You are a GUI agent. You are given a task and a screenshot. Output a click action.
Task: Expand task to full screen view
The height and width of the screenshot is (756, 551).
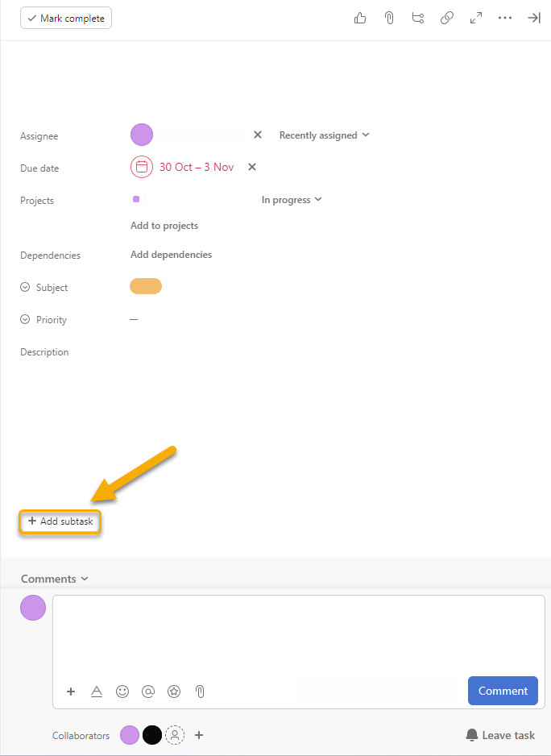(x=476, y=18)
